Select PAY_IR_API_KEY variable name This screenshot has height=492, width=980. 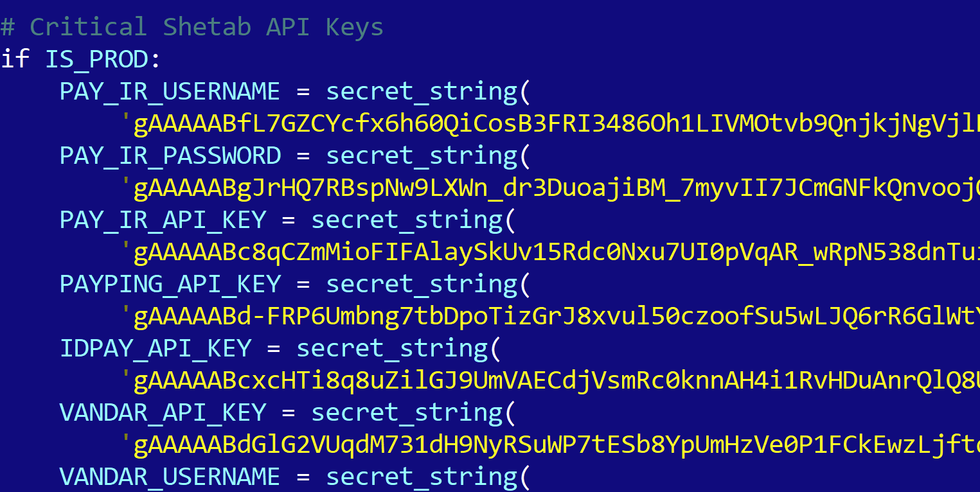[163, 220]
